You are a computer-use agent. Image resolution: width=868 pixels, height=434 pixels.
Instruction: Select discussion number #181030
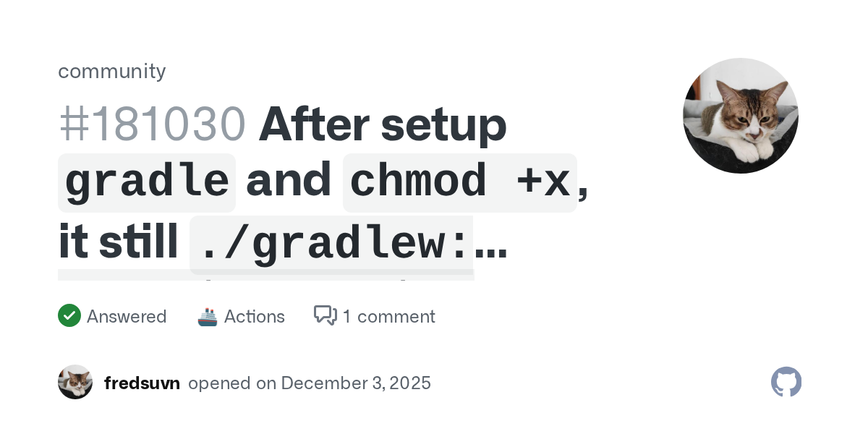152,124
